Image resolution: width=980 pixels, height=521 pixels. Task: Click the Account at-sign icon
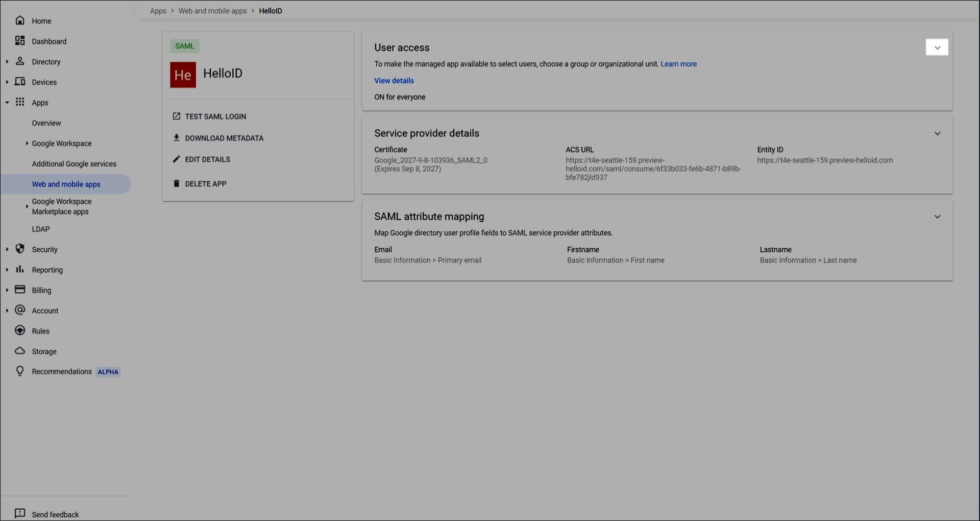20,310
